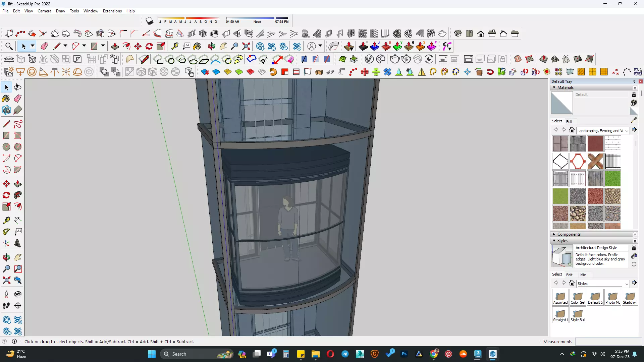Open the Sketchy Edges styles folder
Screen dimensions: 644x362
(630, 297)
